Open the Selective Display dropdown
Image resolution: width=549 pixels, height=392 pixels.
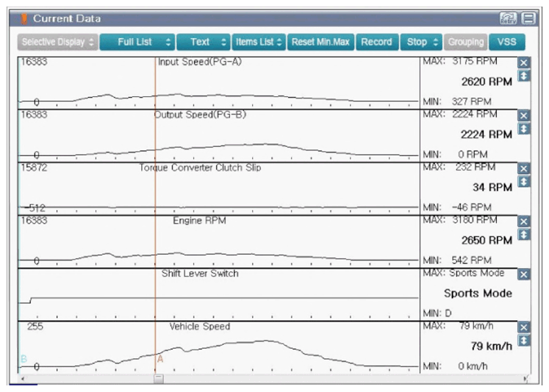coord(58,43)
